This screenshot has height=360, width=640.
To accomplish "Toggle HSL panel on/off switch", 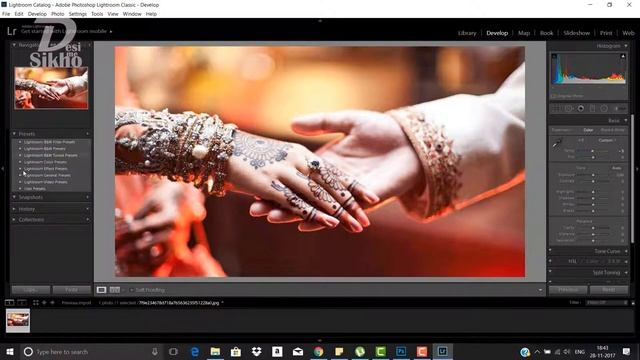I will [x=550, y=261].
